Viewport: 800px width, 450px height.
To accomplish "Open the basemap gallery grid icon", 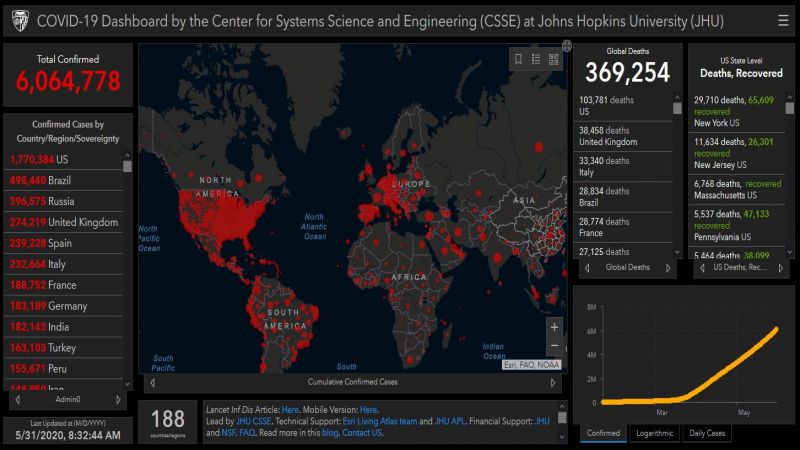I will (x=554, y=59).
